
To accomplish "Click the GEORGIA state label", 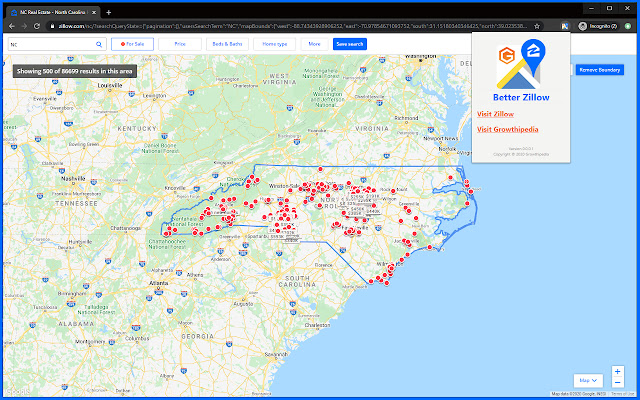I will (x=197, y=336).
